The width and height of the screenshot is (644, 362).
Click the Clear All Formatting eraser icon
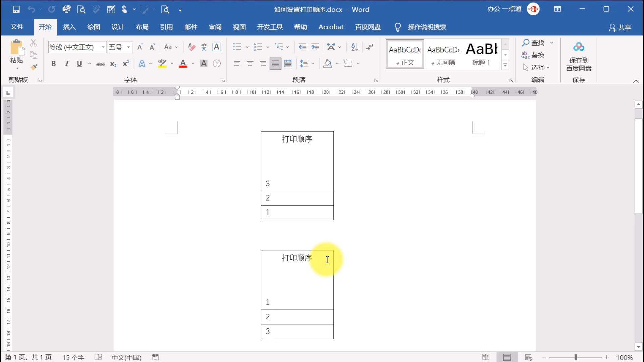click(192, 47)
